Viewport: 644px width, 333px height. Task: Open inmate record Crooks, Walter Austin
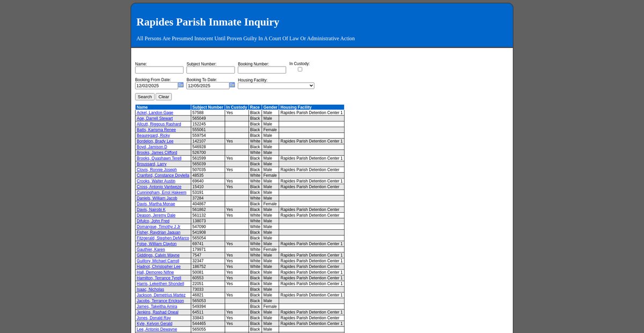156,181
